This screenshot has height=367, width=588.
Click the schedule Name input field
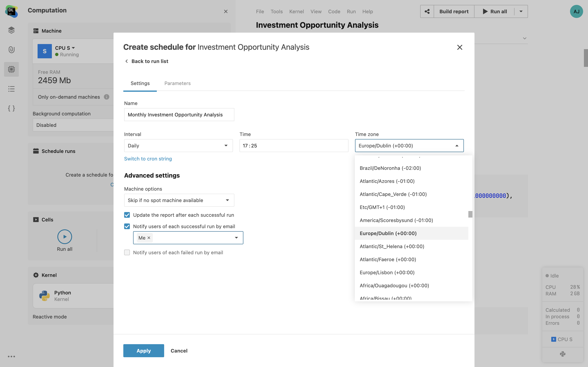179,115
